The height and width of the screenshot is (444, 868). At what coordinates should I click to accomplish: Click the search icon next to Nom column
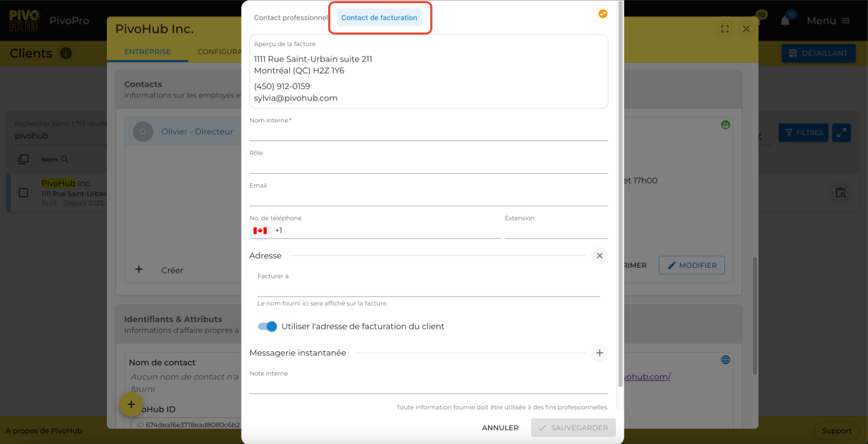(65, 159)
